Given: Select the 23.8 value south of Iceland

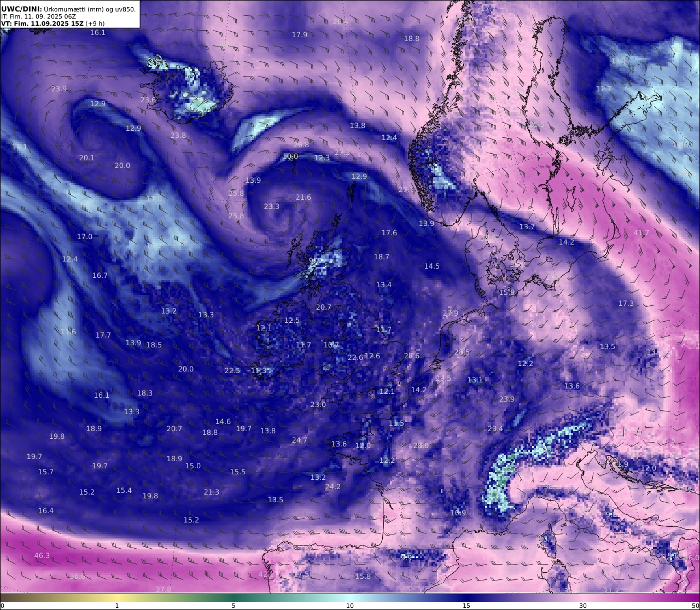Looking at the screenshot, I should [178, 135].
